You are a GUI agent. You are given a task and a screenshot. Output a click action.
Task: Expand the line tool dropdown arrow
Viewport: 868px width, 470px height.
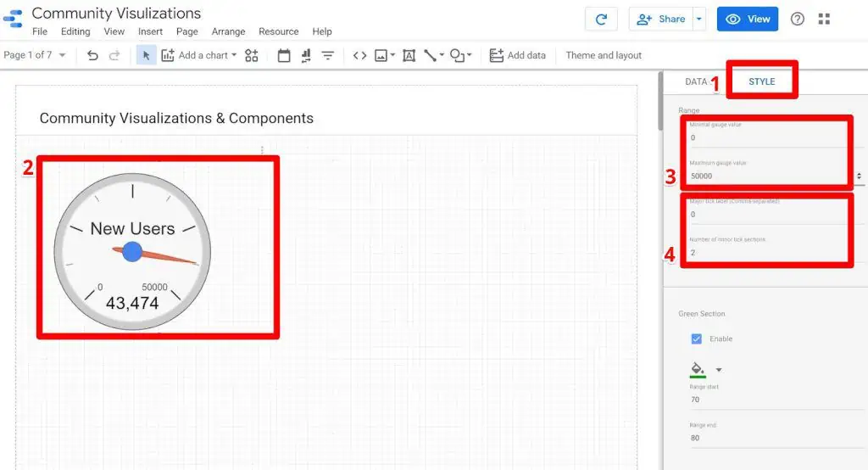click(x=442, y=55)
